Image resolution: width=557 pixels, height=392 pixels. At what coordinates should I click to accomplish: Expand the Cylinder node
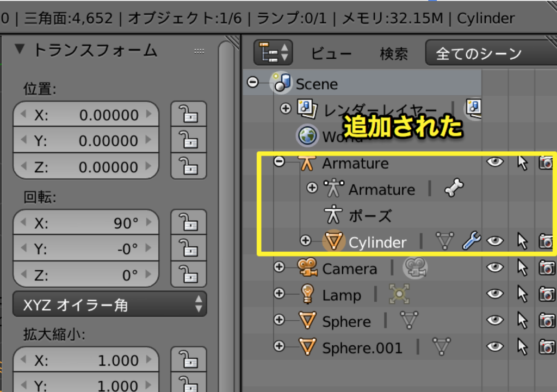click(x=306, y=240)
